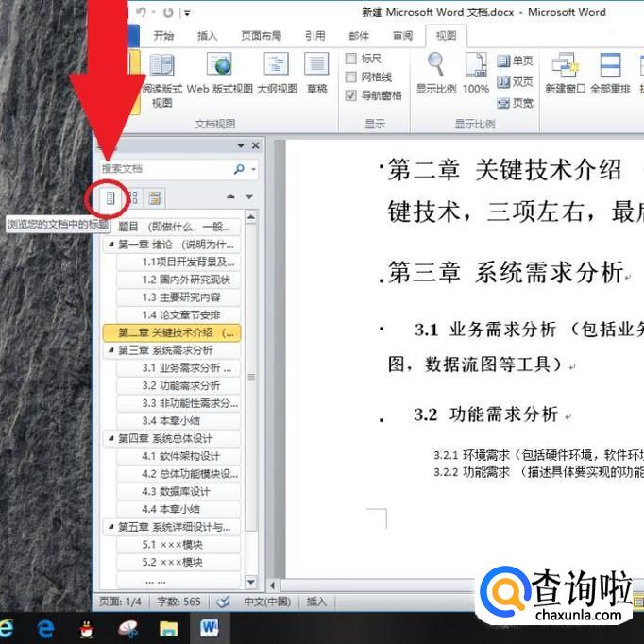Open search options dropdown beside magnifier
The image size is (644, 644).
coord(254,169)
